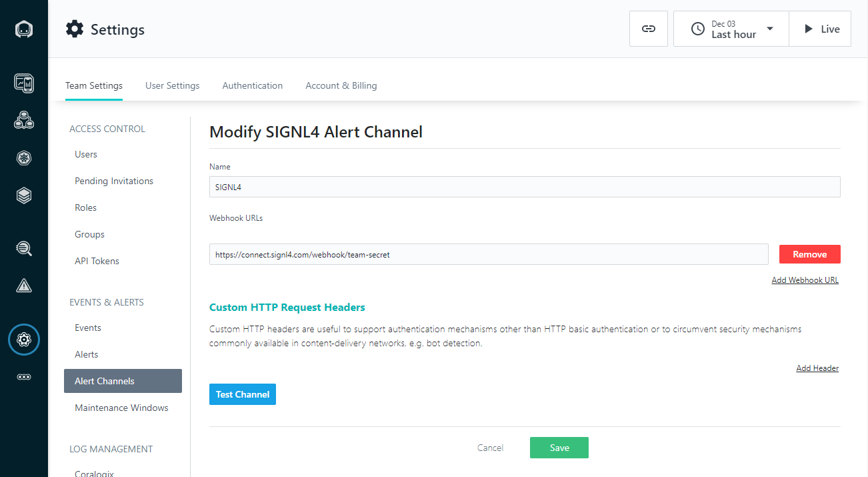Click the webhook URL input field
This screenshot has height=477, width=868.
(489, 254)
